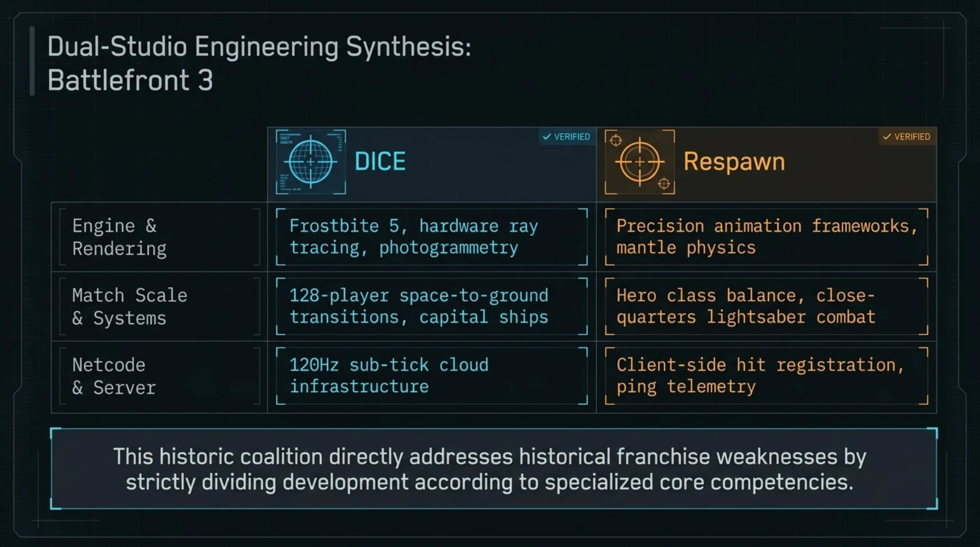
Task: Toggle the Respawn VERIFIED badge
Action: point(907,137)
